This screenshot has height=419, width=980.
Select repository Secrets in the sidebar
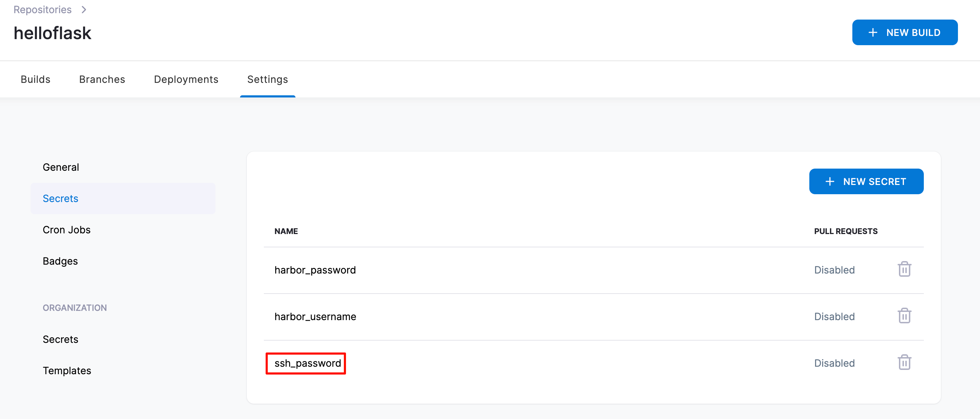coord(60,198)
